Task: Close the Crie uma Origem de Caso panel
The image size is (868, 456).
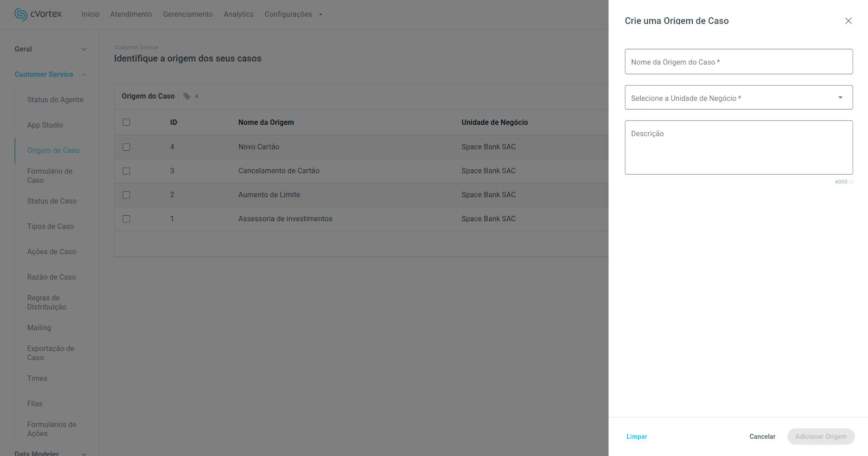Action: [848, 21]
